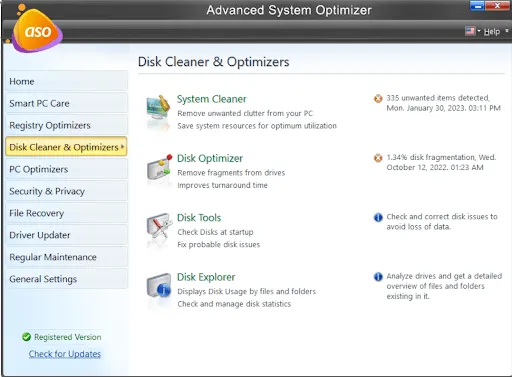Open Regular Maintenance section
This screenshot has width=512, height=377.
(x=66, y=257)
